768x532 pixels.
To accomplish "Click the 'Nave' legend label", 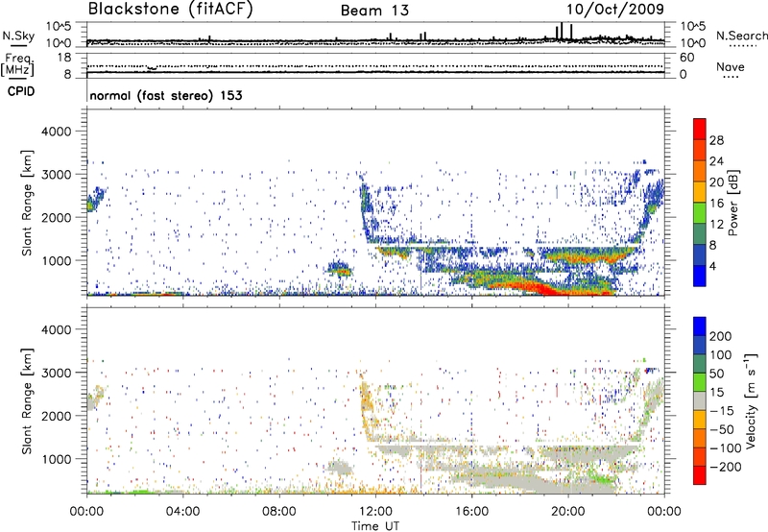I will [731, 66].
